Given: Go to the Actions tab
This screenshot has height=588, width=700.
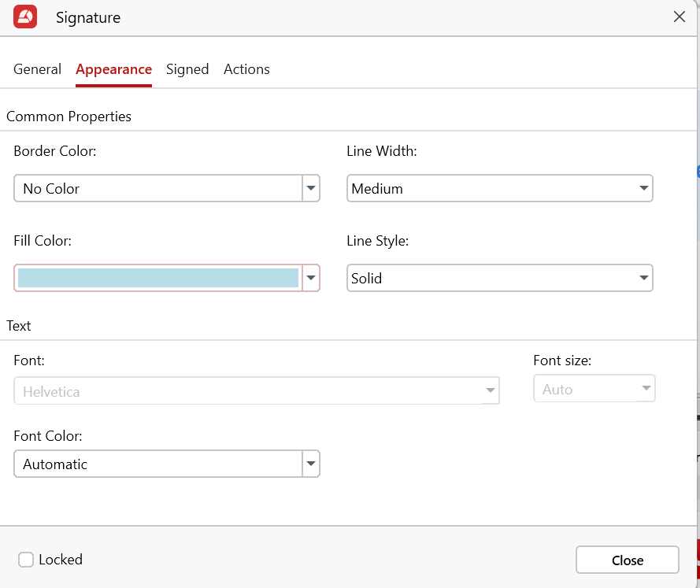Looking at the screenshot, I should [246, 69].
